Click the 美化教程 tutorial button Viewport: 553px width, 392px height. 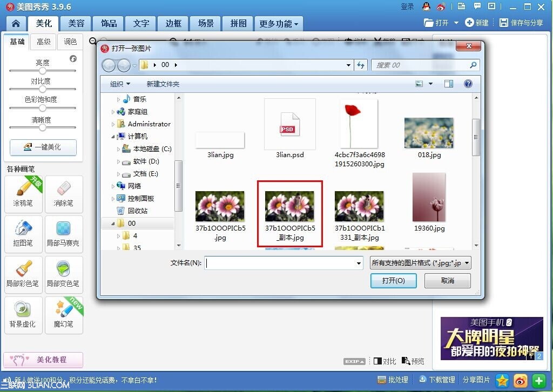pos(43,360)
